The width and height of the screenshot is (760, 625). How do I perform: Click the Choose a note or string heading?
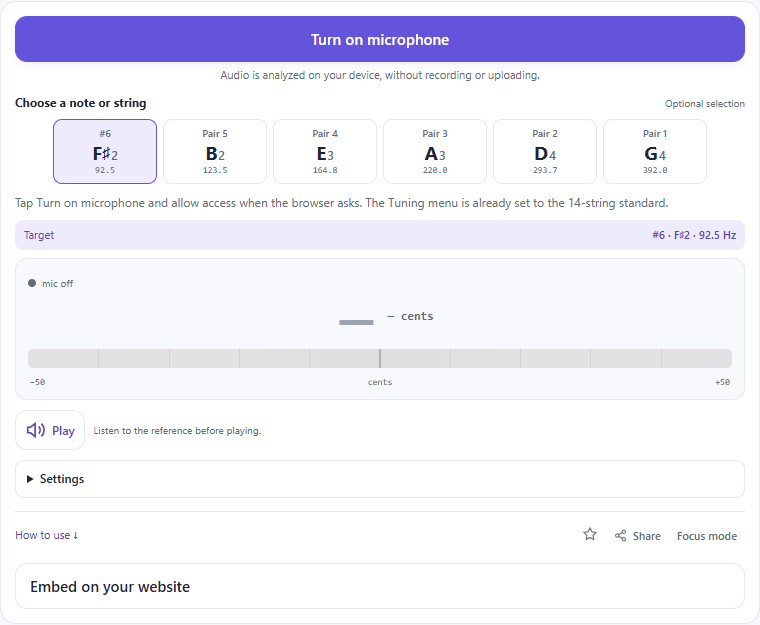(80, 103)
